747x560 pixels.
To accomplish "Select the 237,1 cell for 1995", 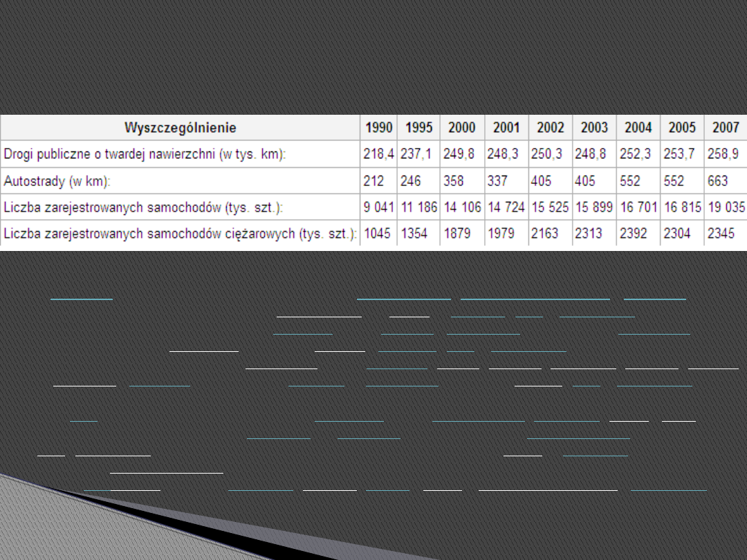I will point(416,155).
